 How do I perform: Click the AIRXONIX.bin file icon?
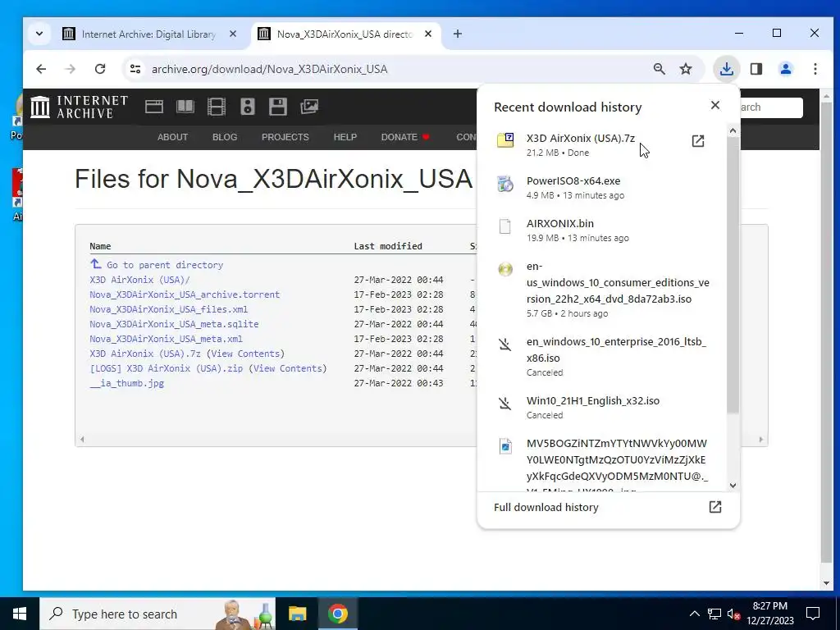point(504,226)
